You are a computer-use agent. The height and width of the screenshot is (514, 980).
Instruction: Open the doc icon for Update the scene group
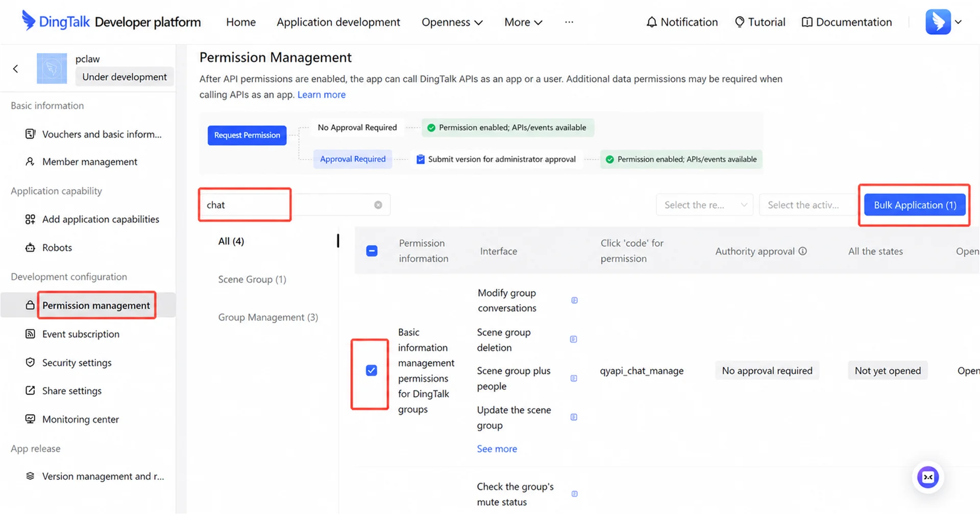pyautogui.click(x=574, y=417)
